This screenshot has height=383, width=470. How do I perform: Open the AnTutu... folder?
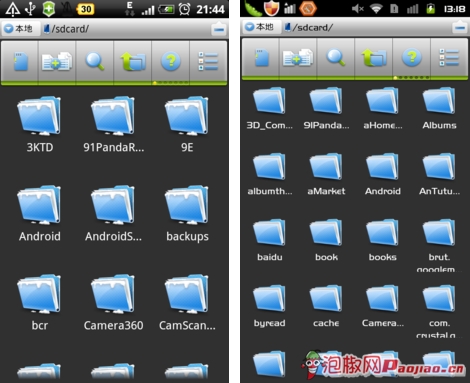(439, 174)
